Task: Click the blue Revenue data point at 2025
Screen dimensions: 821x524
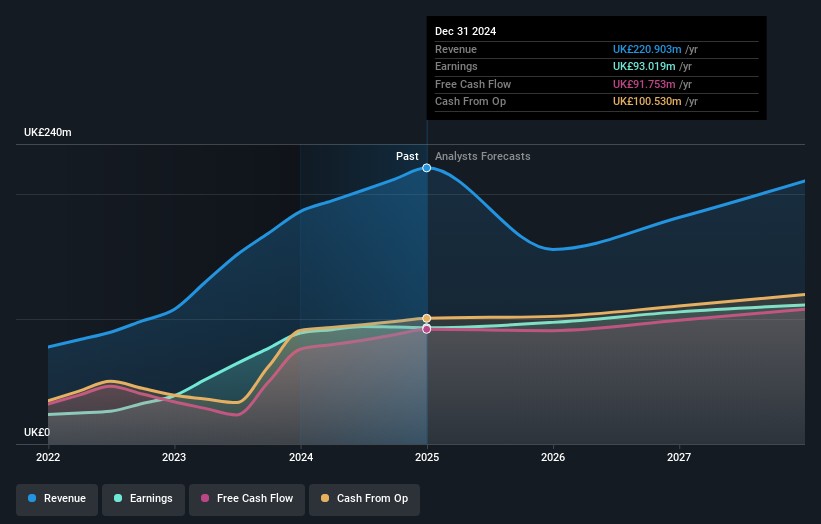Action: coord(427,168)
